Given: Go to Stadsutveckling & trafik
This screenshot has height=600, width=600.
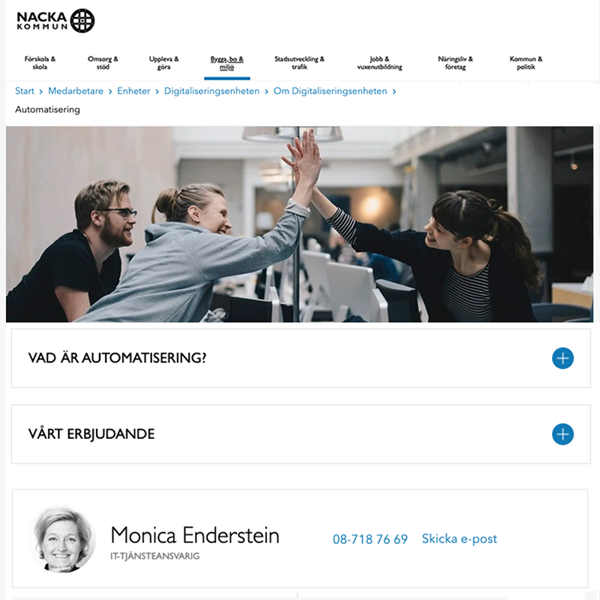Looking at the screenshot, I should pyautogui.click(x=299, y=63).
